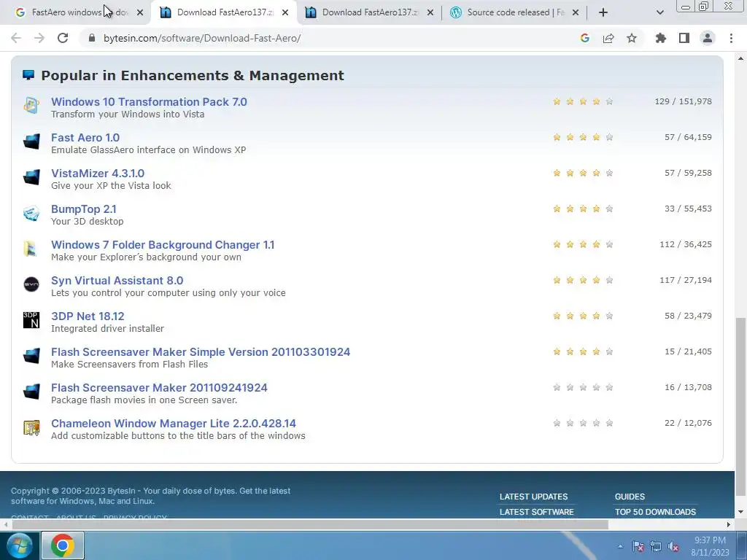747x560 pixels.
Task: Open Windows 10 Transformation Pack 7.0 link
Action: pyautogui.click(x=149, y=101)
